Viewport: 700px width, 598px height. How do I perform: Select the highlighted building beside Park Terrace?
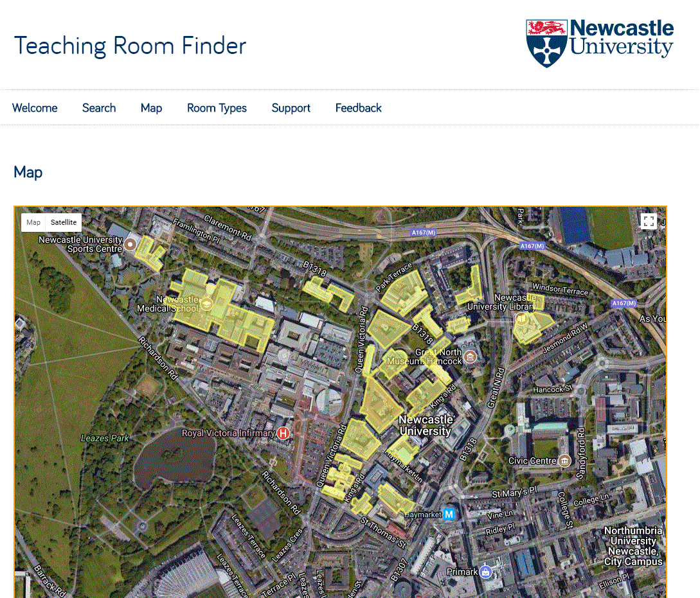404,292
